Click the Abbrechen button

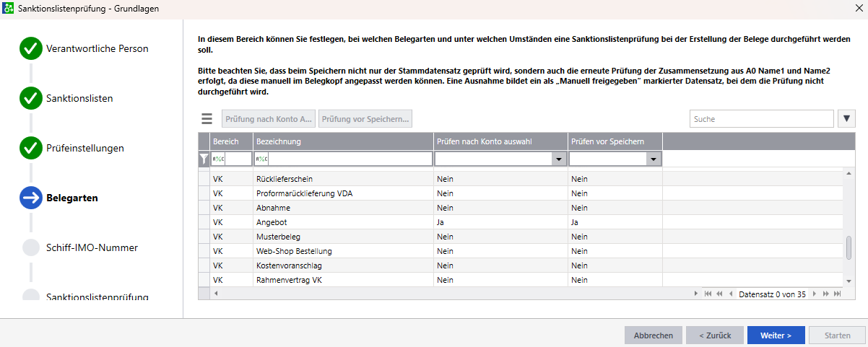(654, 335)
